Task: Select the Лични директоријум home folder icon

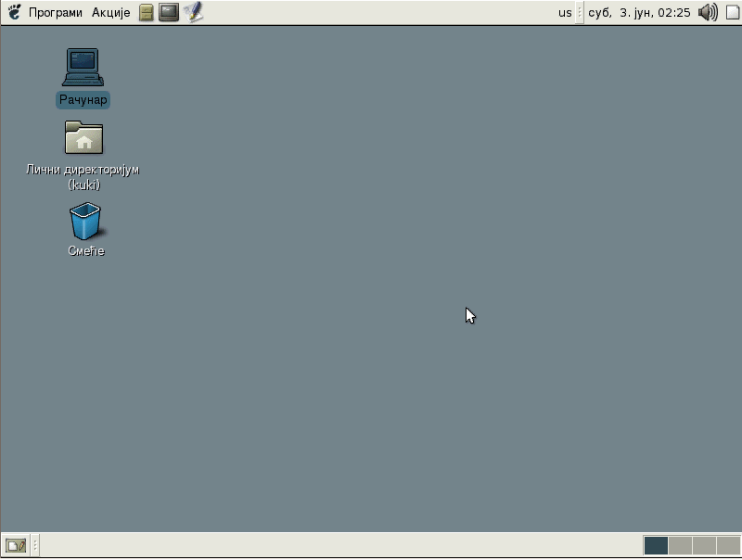Action: coord(83,137)
